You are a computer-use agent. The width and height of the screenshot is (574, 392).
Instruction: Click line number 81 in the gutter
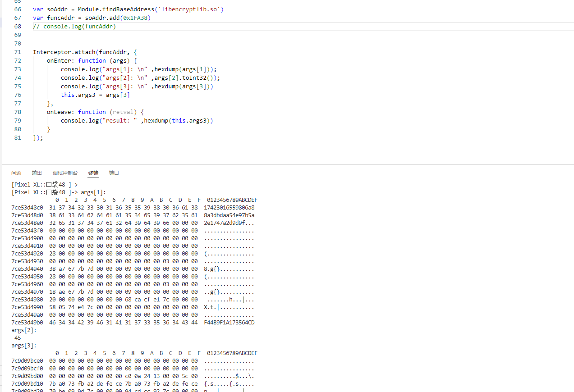click(x=18, y=138)
